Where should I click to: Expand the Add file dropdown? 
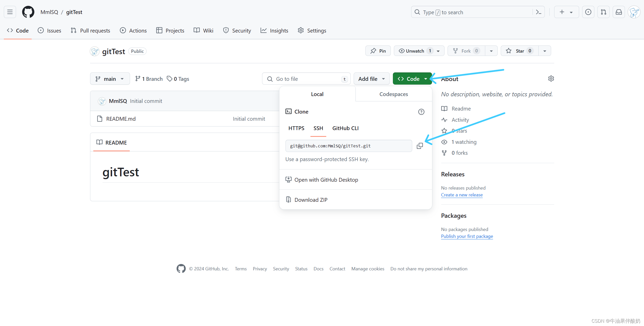[x=371, y=79]
